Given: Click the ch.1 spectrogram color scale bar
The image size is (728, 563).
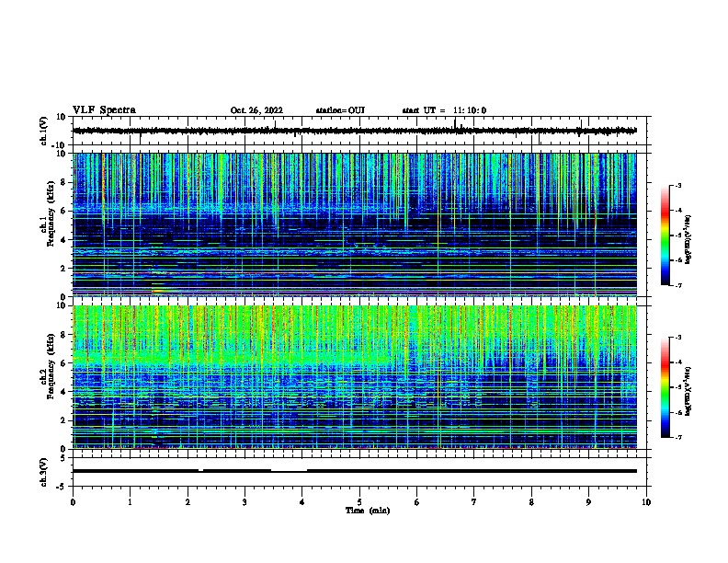Looking at the screenshot, I should [x=665, y=236].
